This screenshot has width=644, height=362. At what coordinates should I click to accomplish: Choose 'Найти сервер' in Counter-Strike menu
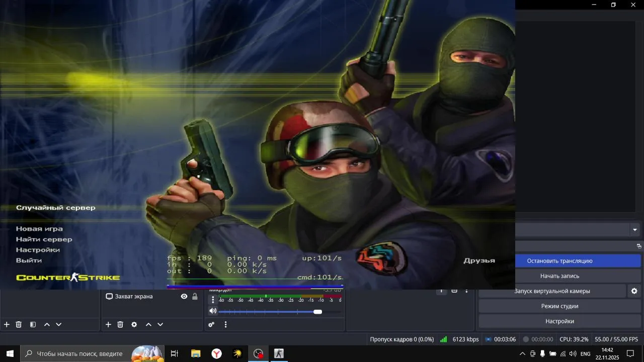tap(44, 239)
